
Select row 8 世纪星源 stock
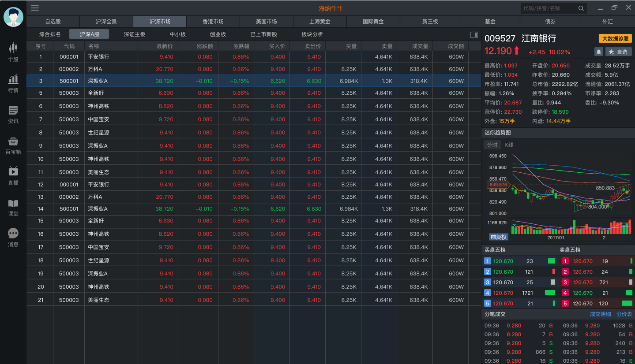pyautogui.click(x=254, y=133)
